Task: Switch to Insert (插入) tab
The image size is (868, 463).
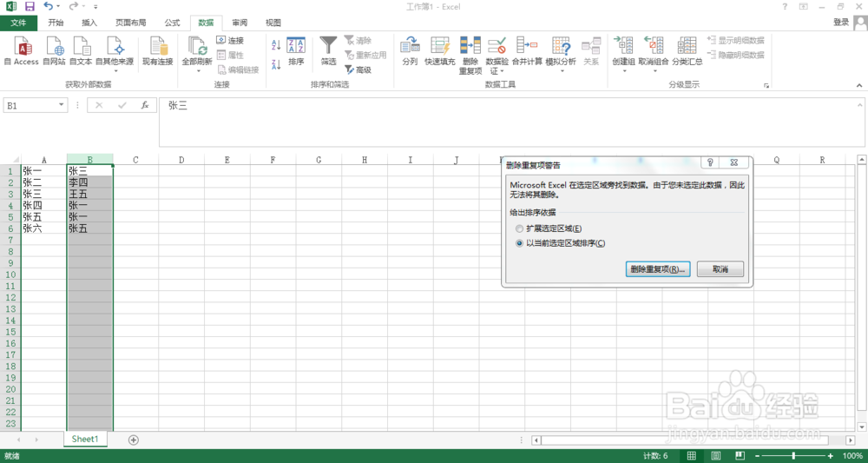Action: (x=89, y=23)
